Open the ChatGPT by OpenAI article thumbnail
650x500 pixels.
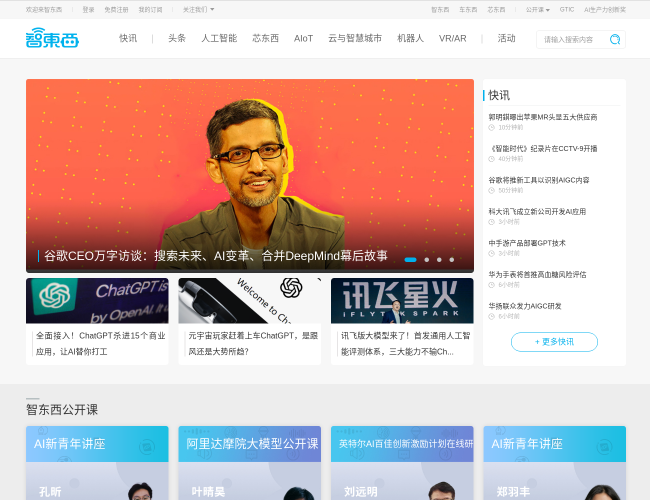(x=97, y=301)
